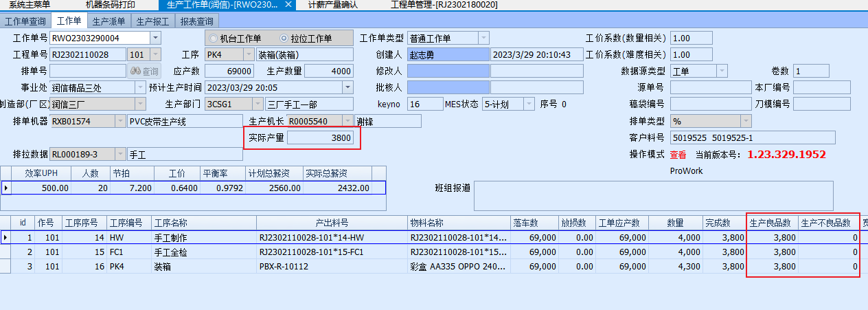Click the 实际产量 field showing 3800
This screenshot has width=868, height=310.
[320, 137]
